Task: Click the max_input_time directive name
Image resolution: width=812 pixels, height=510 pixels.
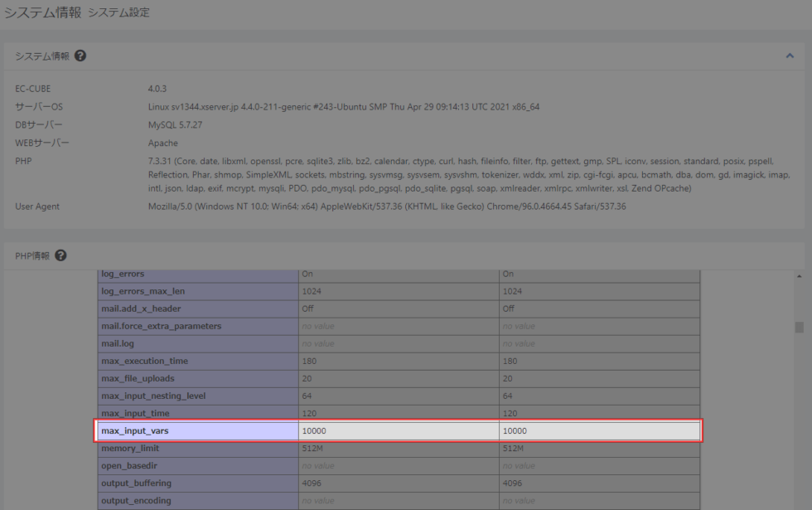Action: (x=135, y=414)
